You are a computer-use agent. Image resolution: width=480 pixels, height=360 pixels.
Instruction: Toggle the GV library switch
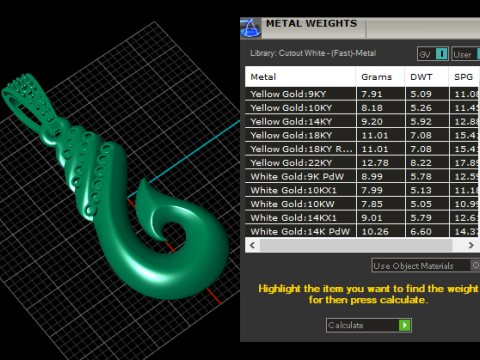(442, 54)
